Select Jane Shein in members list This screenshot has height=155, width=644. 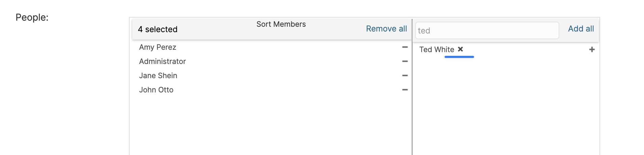158,76
